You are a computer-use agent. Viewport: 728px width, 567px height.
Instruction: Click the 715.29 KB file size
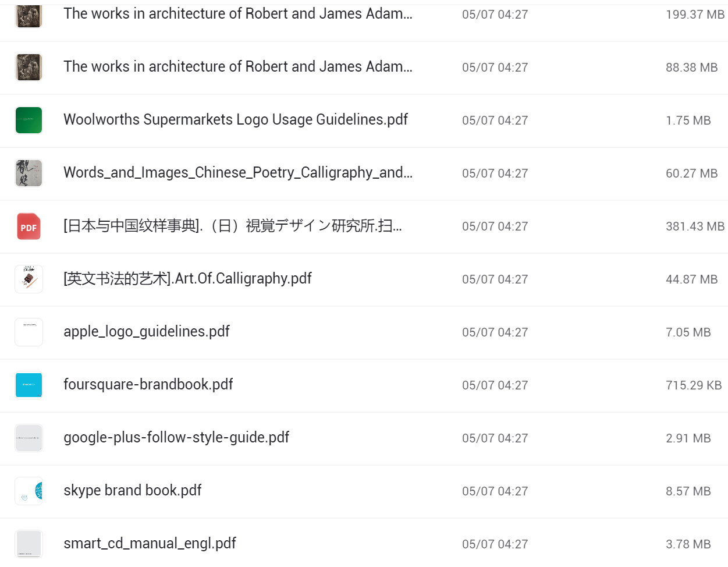point(694,385)
